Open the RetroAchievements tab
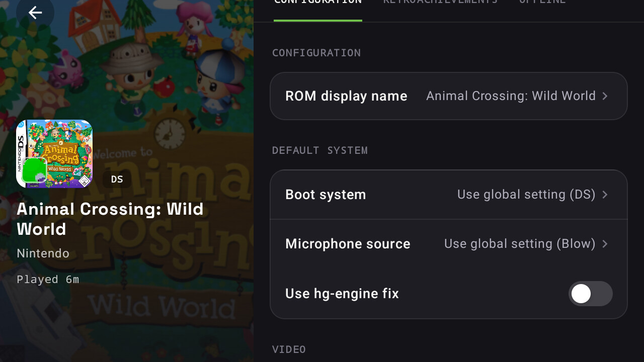Screen dimensions: 644x362 (x=440, y=3)
